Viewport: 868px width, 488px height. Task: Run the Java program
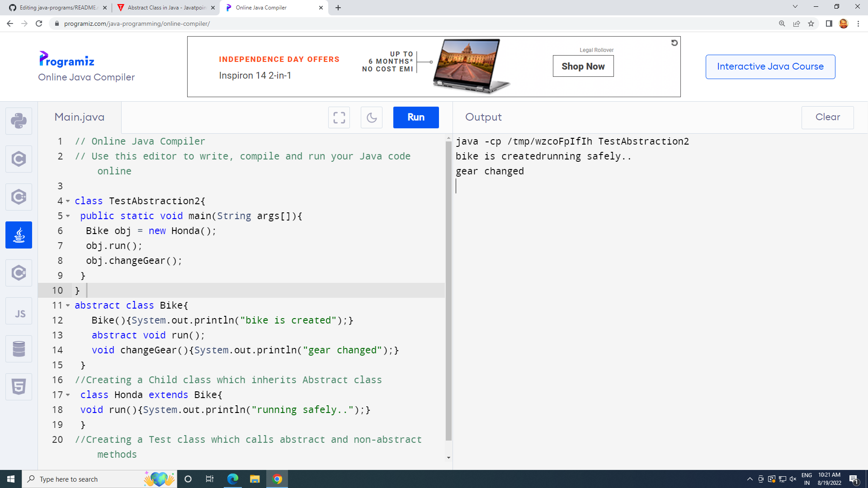415,117
